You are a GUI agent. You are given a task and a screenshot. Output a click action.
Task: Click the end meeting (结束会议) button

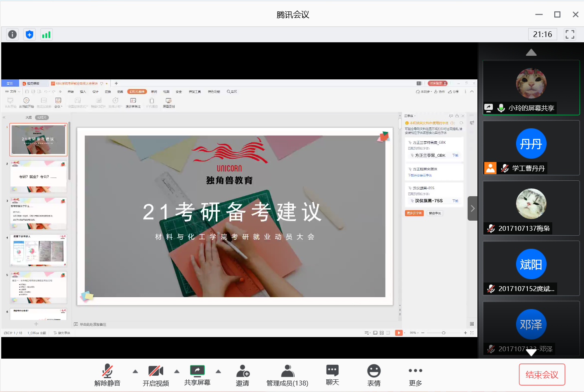[x=542, y=374]
